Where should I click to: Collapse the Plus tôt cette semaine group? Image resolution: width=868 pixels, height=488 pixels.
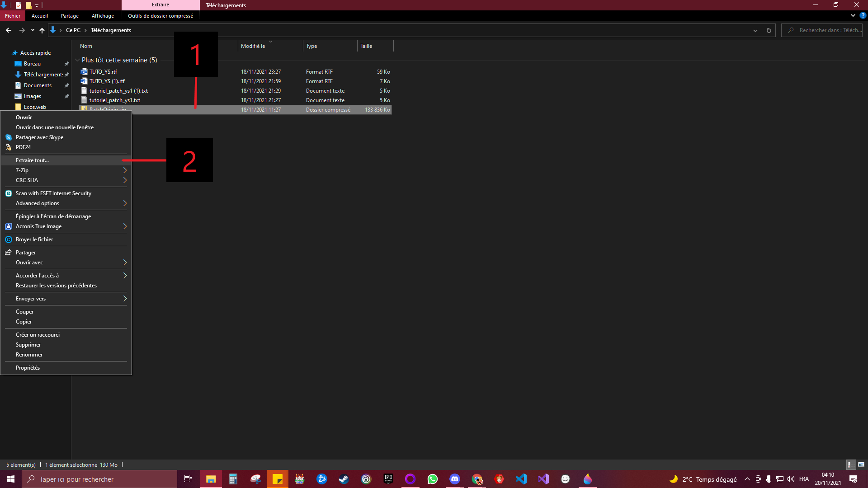(x=77, y=60)
